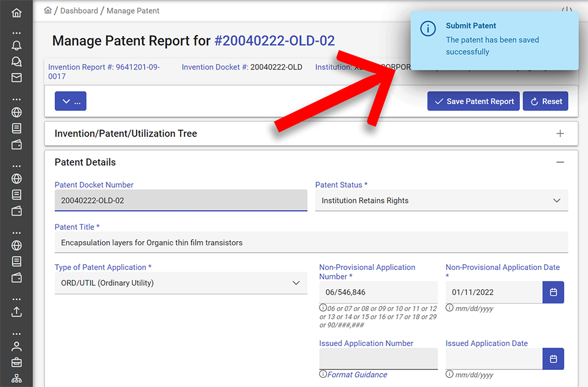Go to Dashboard in breadcrumb

pos(79,11)
